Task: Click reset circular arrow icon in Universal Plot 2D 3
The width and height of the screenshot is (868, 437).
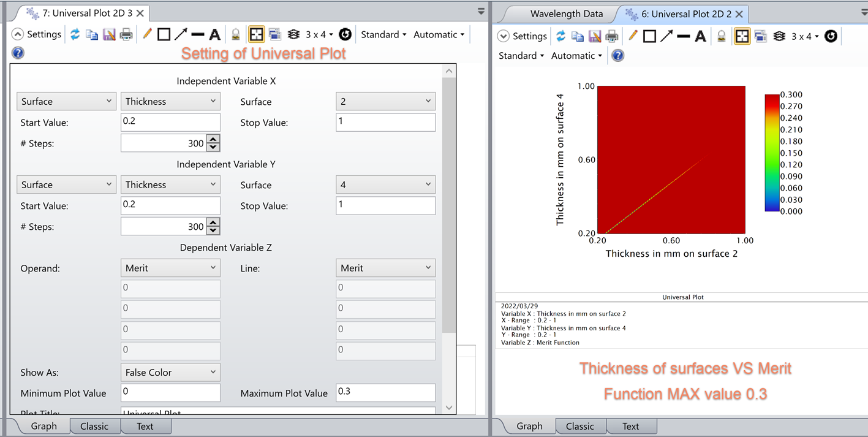Action: (x=345, y=34)
